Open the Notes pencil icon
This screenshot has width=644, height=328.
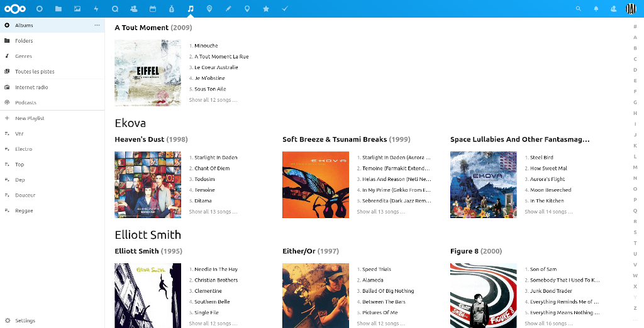(x=228, y=9)
